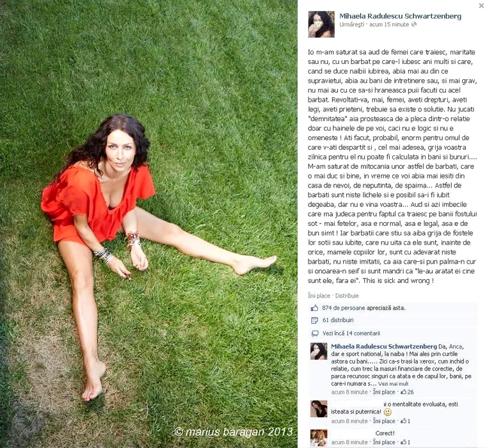Image resolution: width=487 pixels, height=448 pixels.
Task: Open Mihaela Radulescu Schwartzenberg's profile from the post header
Action: 400,16
